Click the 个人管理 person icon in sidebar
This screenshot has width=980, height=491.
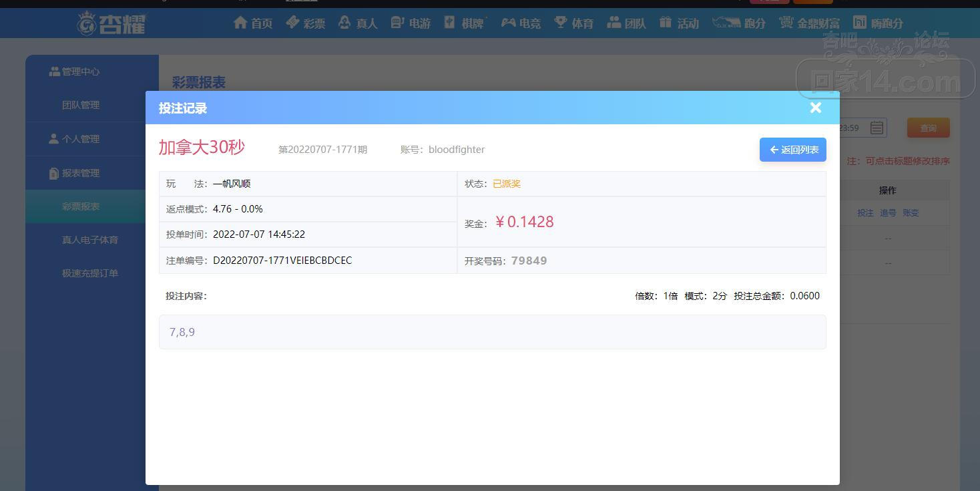54,139
